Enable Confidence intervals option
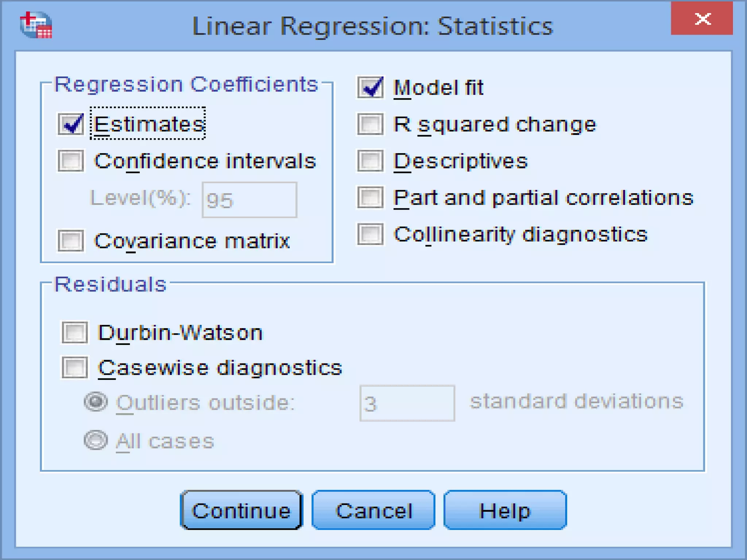 71,161
